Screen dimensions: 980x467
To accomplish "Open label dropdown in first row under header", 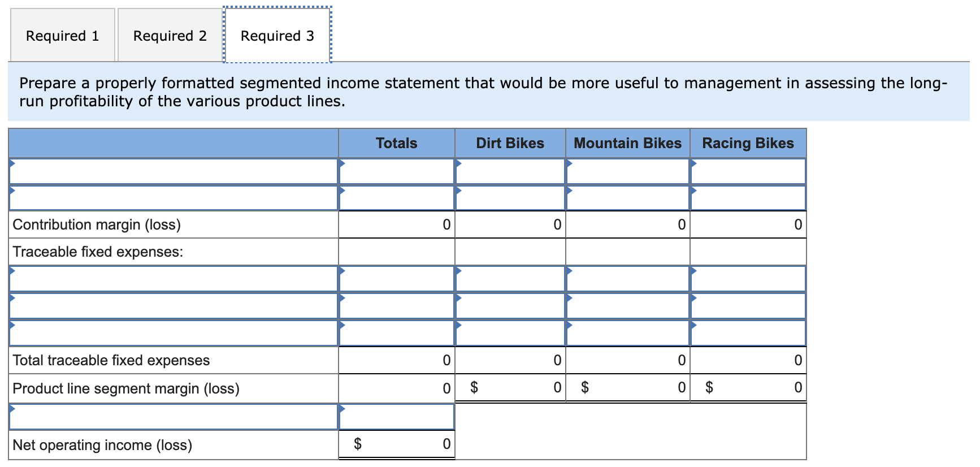I will point(174,171).
